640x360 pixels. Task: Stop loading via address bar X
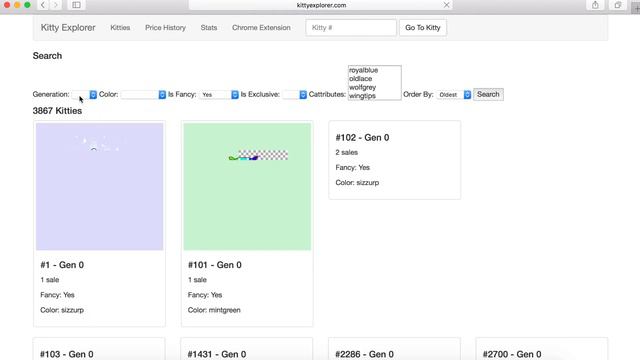[x=447, y=5]
